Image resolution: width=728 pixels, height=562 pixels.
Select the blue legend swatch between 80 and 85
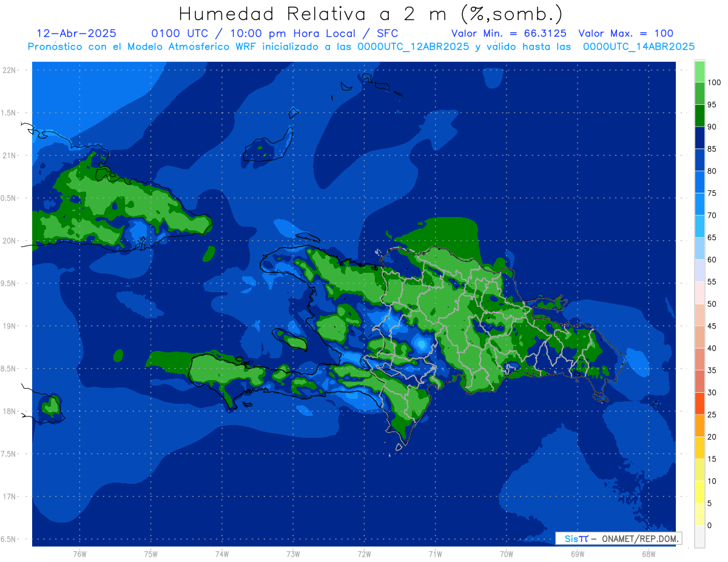click(x=699, y=160)
